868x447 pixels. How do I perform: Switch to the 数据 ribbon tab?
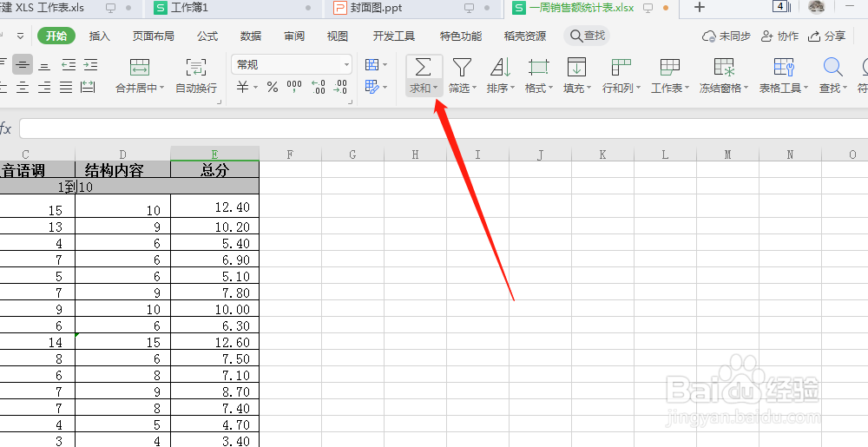(x=251, y=36)
